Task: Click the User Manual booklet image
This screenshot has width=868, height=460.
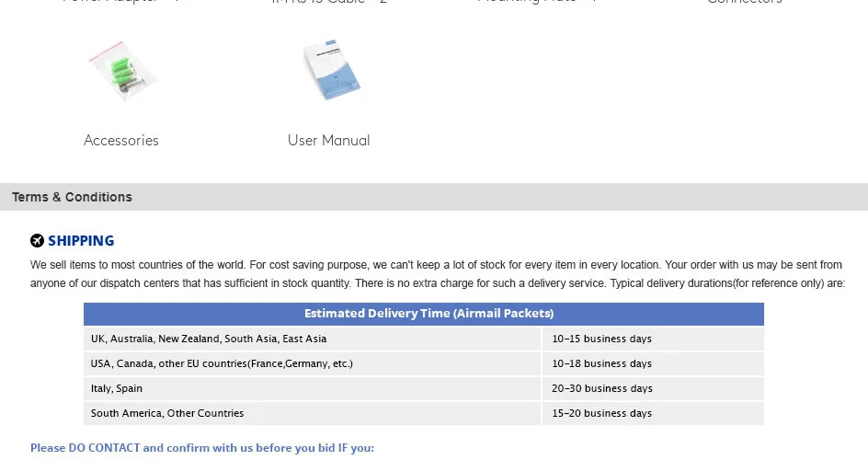Action: click(x=331, y=70)
